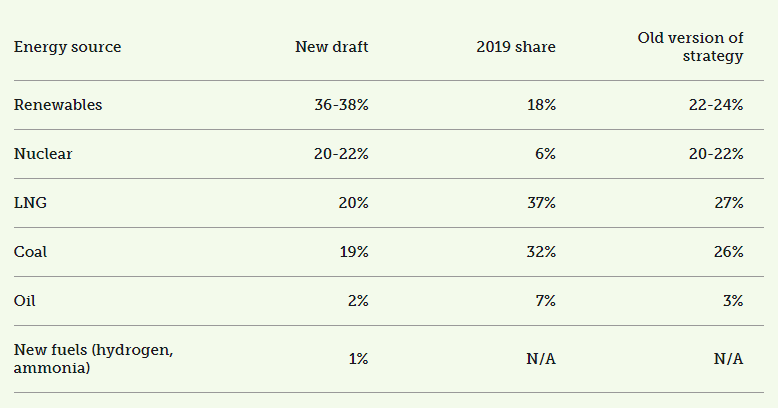Click the "2019 share" column header

tap(515, 47)
